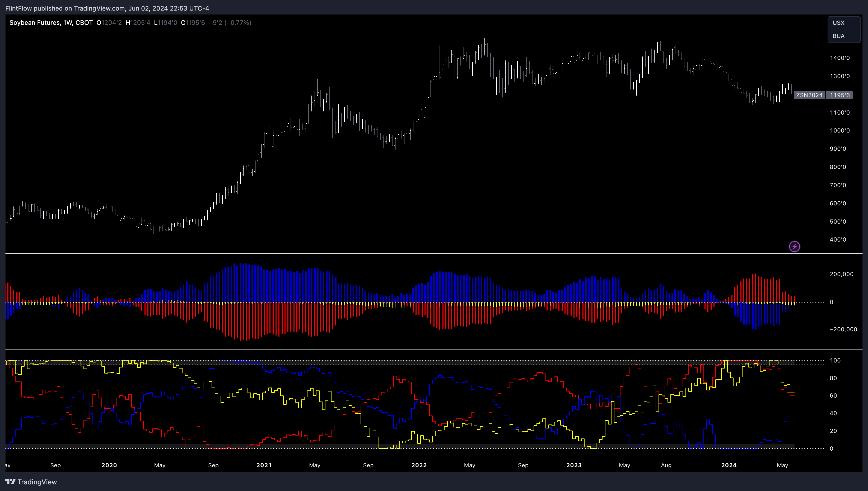Click the −200,000 label on the histogram scale
The image size is (868, 491).
(x=843, y=329)
